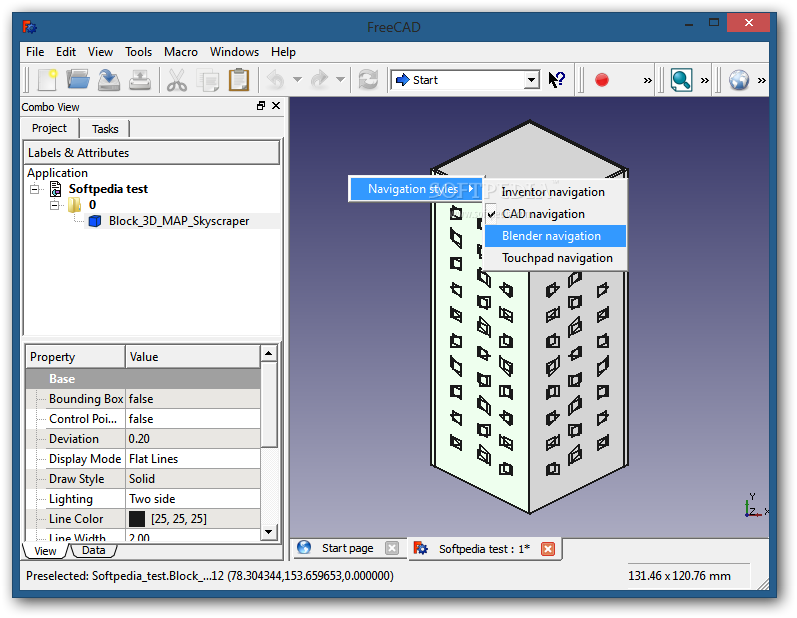Open the Undo history dropdown arrow
Screen dimensions: 797x618
(x=297, y=80)
